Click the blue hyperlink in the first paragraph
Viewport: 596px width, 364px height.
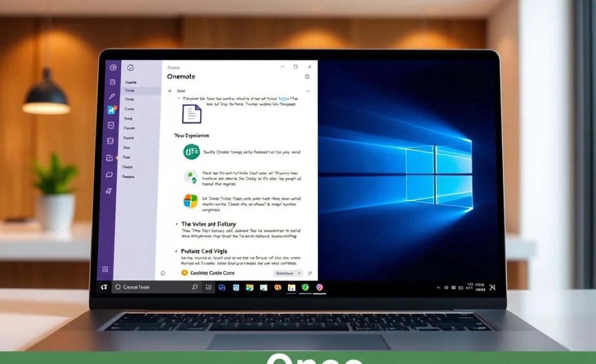pyautogui.click(x=284, y=98)
